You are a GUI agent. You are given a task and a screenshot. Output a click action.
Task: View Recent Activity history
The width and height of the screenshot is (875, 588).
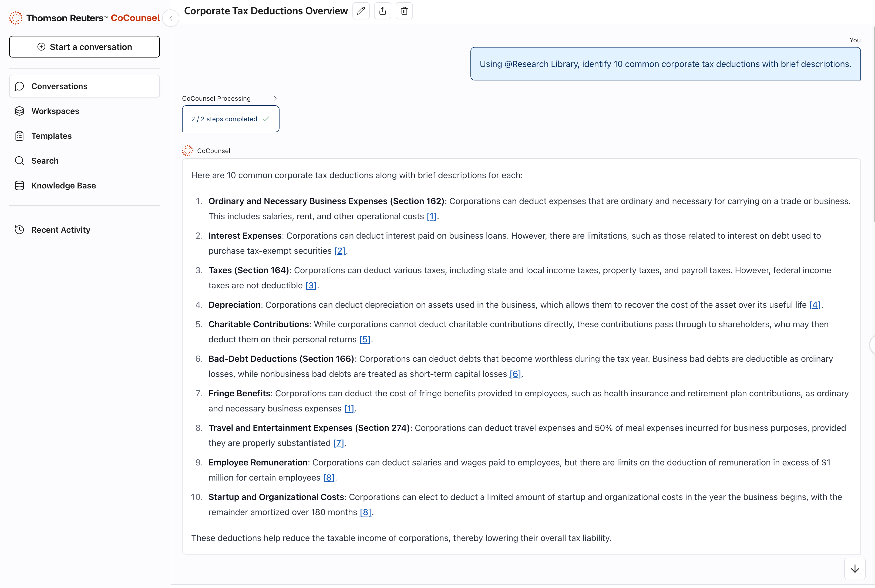(61, 230)
